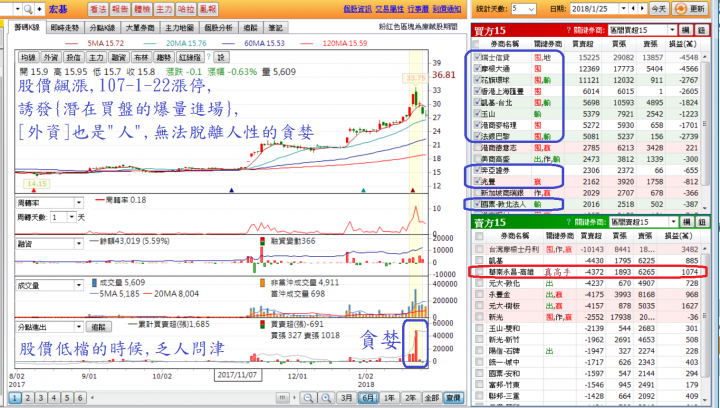Click the 追蹤 button beside 分點進出
The height and width of the screenshot is (408, 720).
[99, 327]
